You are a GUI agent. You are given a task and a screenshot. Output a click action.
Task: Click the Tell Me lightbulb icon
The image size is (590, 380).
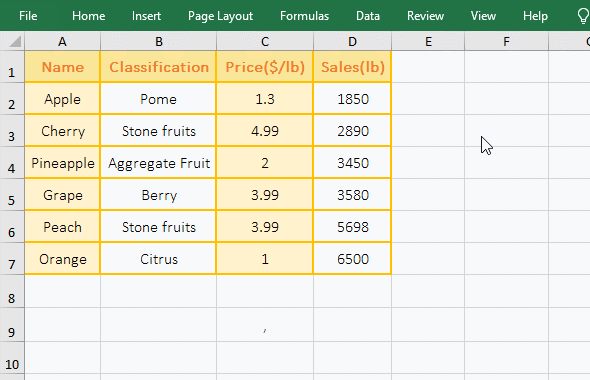[583, 16]
